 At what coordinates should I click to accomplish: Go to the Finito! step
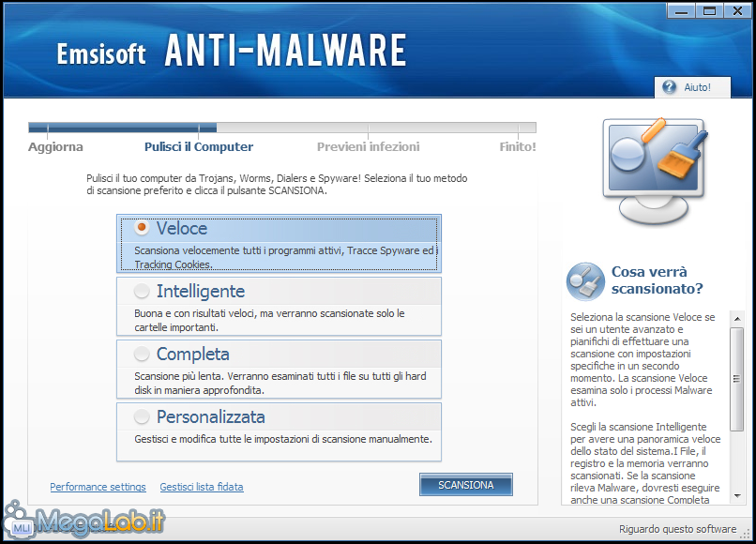coord(518,146)
